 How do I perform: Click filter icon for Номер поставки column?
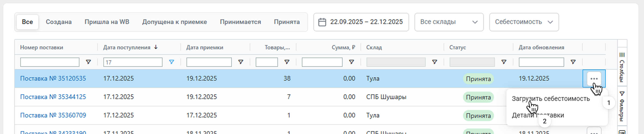pyautogui.click(x=88, y=62)
